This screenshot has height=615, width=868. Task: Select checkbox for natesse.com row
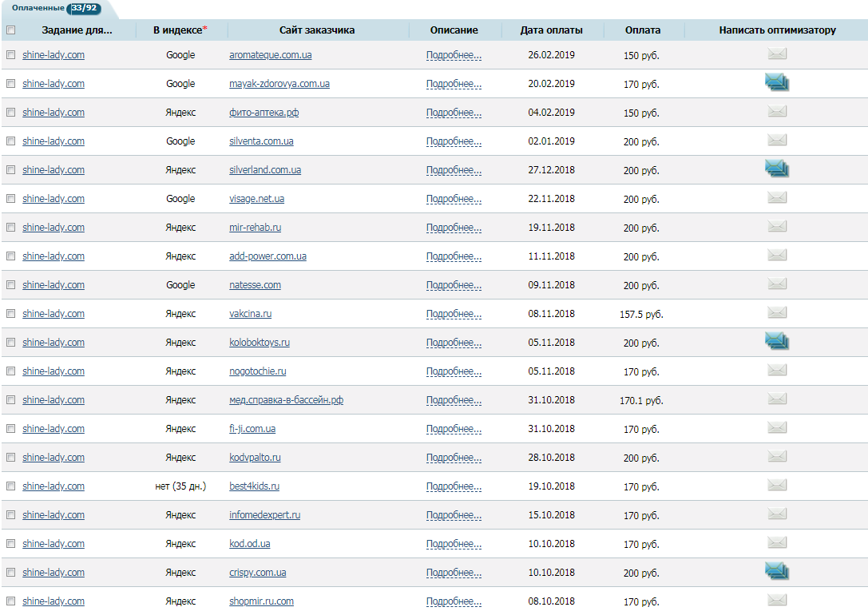tap(10, 285)
